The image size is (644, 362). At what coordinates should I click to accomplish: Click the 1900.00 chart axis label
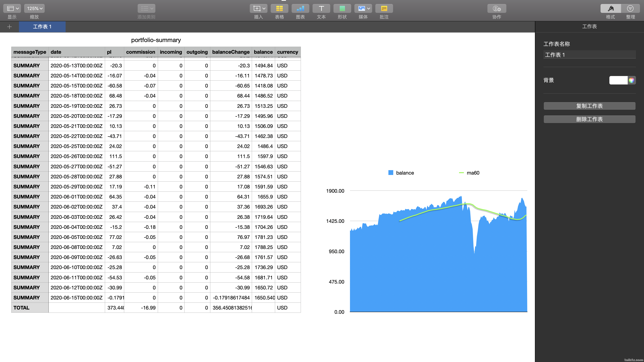(335, 191)
